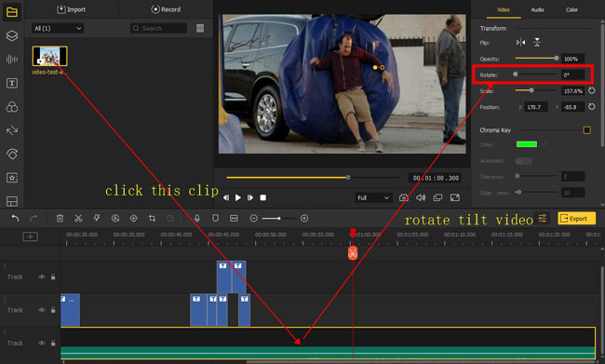Click the media Search field
This screenshot has height=364, width=605.
(x=158, y=28)
